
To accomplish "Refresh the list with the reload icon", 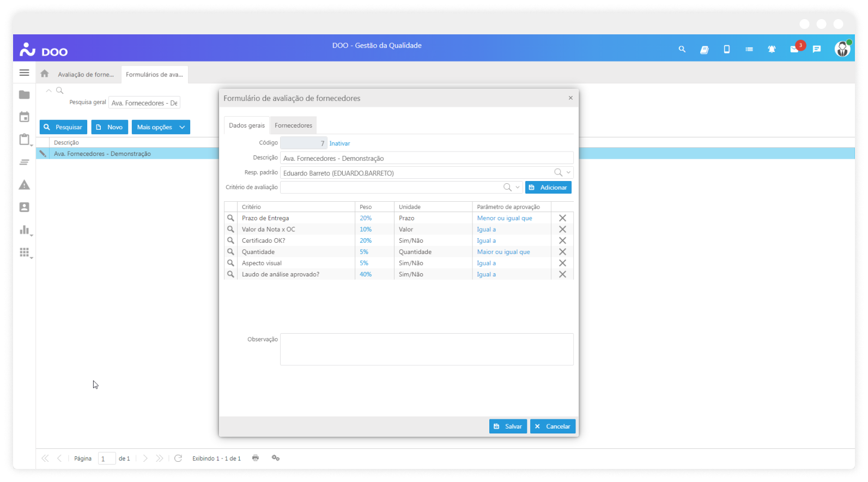I will (178, 459).
